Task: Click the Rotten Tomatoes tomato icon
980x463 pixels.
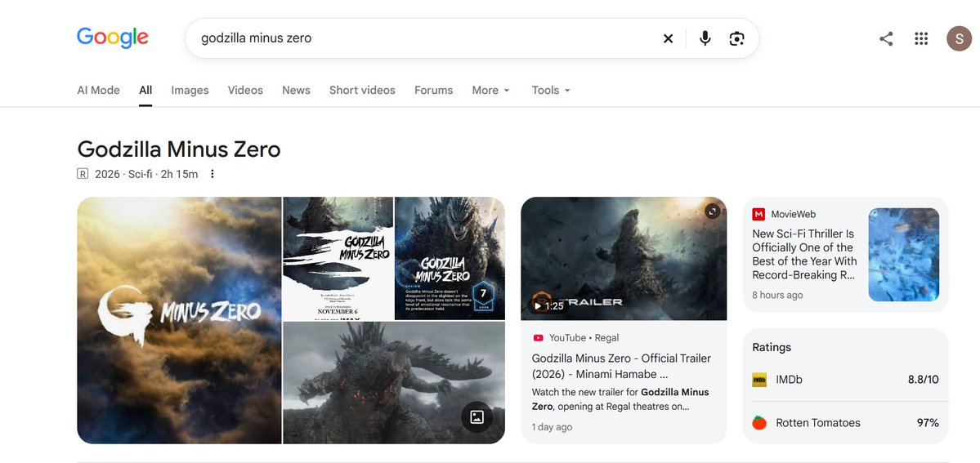Action: click(x=759, y=423)
